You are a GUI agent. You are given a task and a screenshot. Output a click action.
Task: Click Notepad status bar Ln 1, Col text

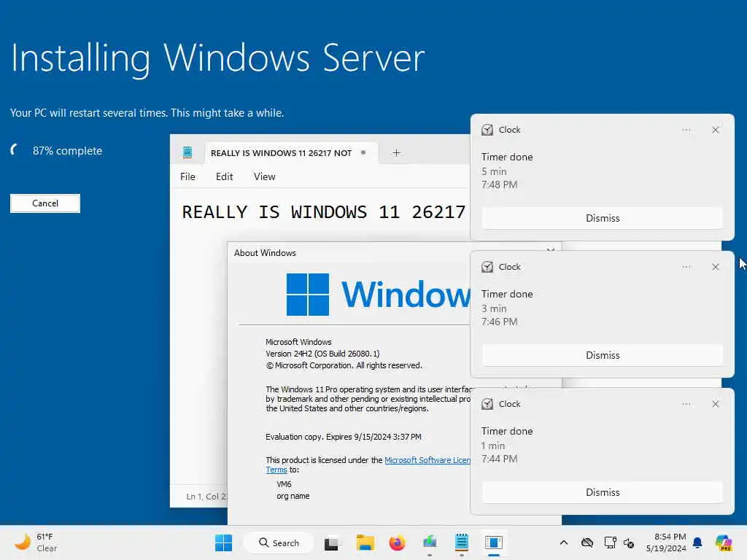pos(206,496)
